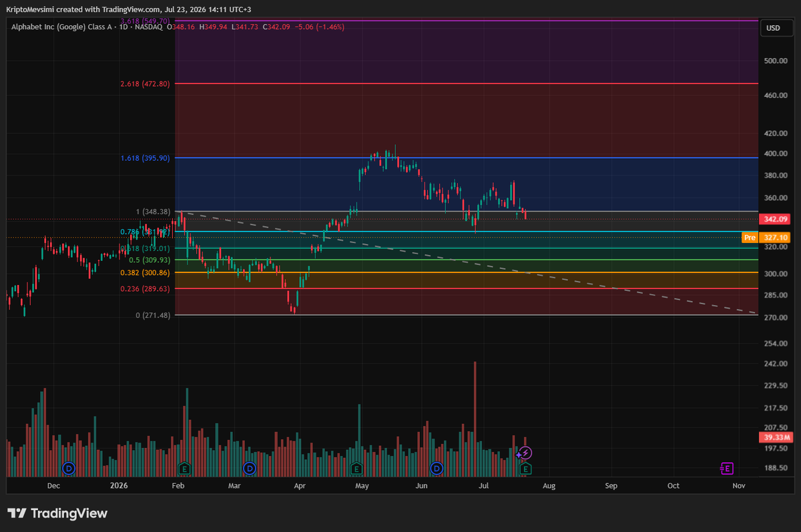Click the Apr time axis label
The height and width of the screenshot is (532, 801).
300,486
